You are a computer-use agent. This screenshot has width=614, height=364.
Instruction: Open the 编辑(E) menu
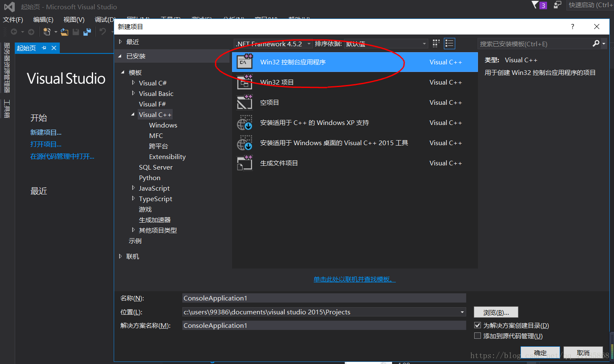click(43, 19)
